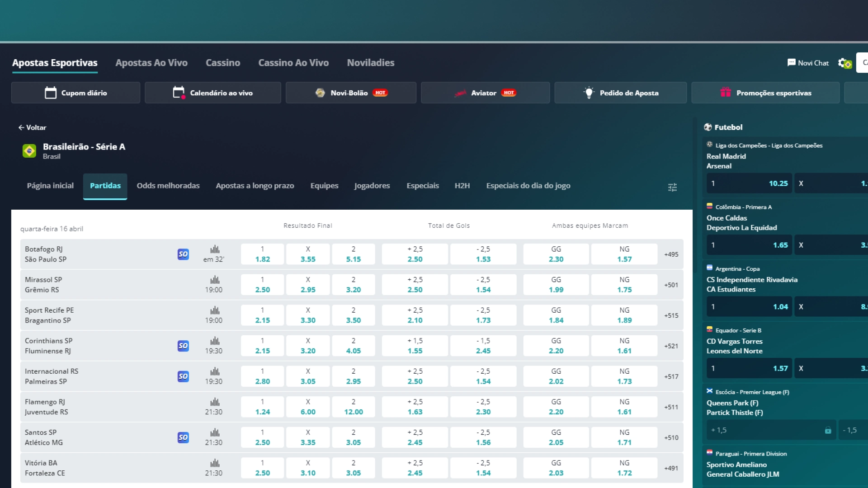Bet Real Madrid win at 10.25
Screen dimensions: 868x488
click(750, 183)
